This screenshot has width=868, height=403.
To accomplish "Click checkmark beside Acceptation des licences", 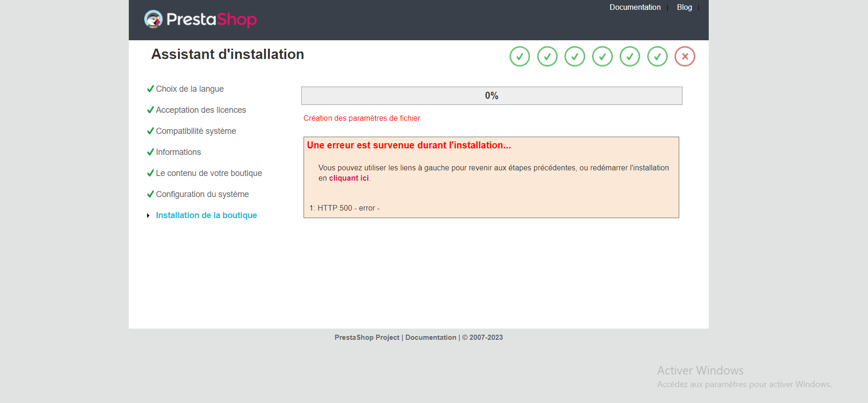I will point(150,110).
